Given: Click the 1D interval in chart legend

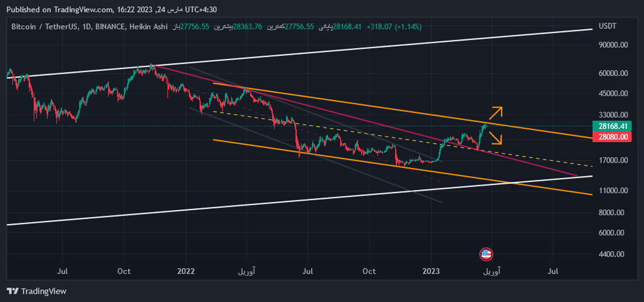Looking at the screenshot, I should (x=85, y=26).
